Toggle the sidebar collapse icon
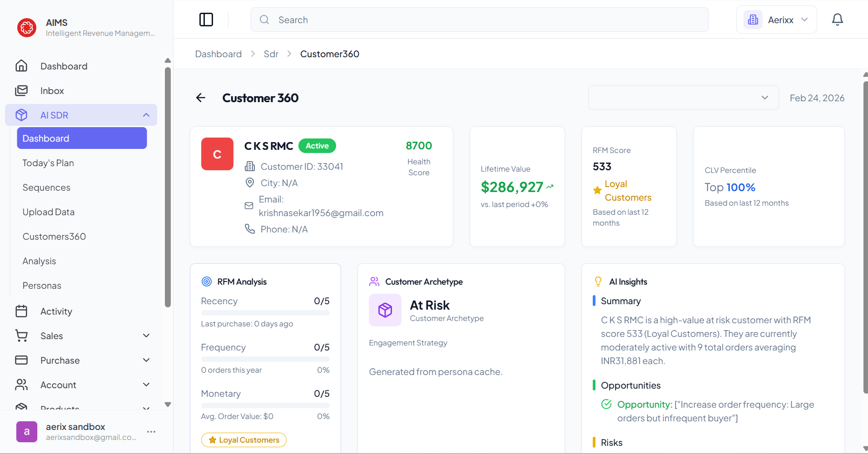Viewport: 868px width, 454px height. click(206, 20)
